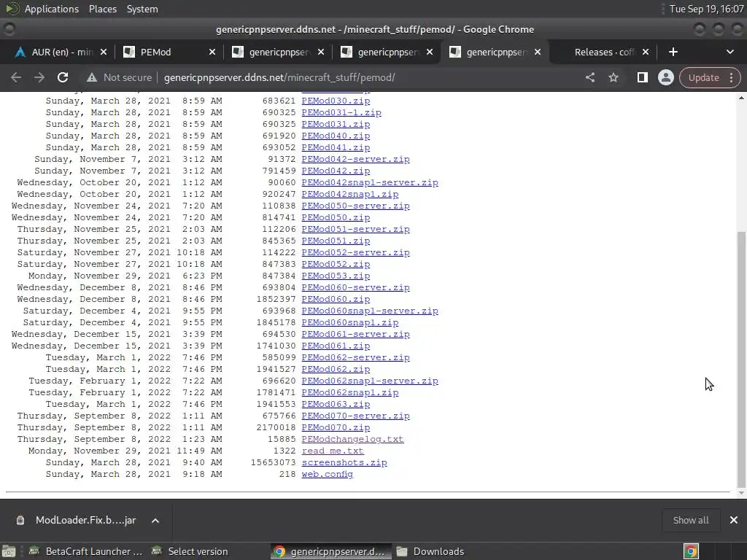Image resolution: width=747 pixels, height=560 pixels.
Task: Click the Update button in Chrome
Action: click(704, 77)
